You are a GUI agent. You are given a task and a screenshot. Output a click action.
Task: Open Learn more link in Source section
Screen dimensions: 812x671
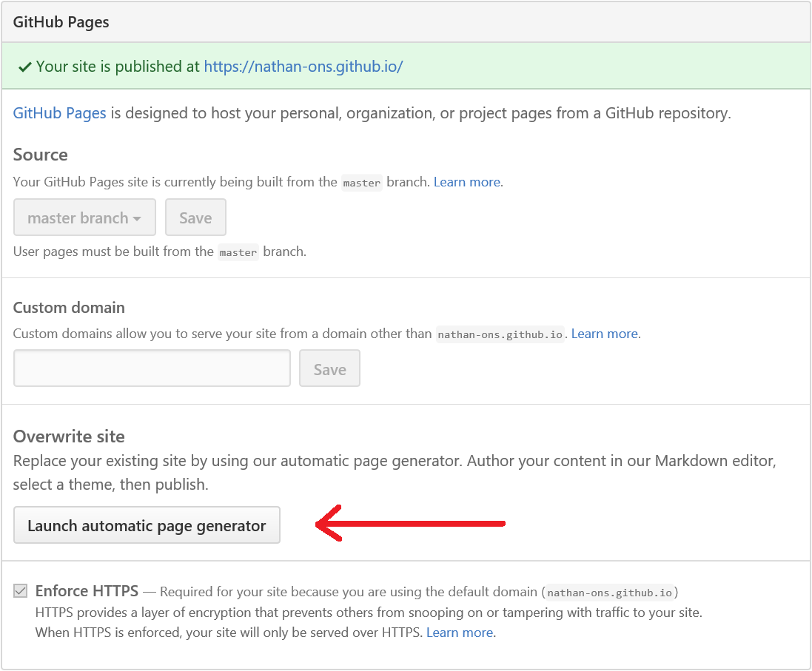click(467, 182)
